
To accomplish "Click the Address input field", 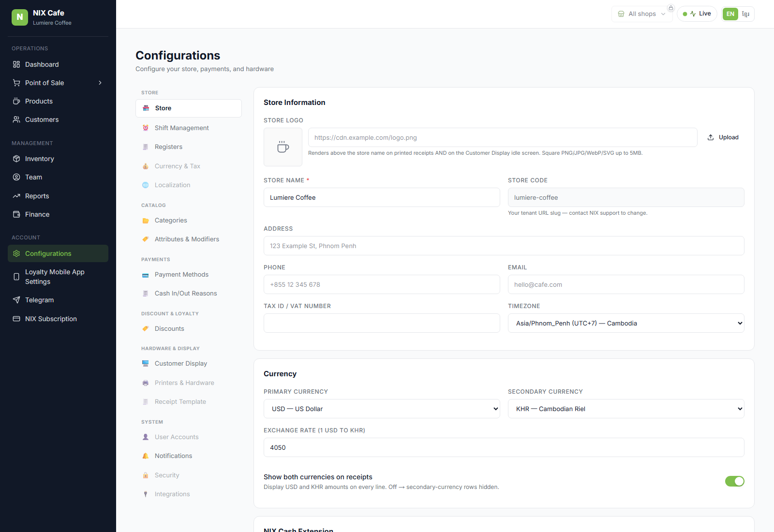I will 504,246.
